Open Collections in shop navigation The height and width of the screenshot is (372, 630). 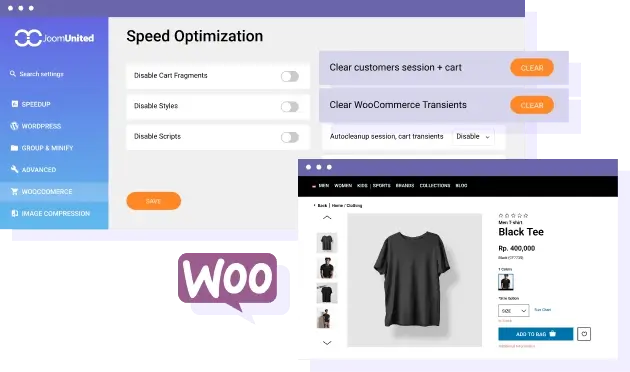(435, 186)
